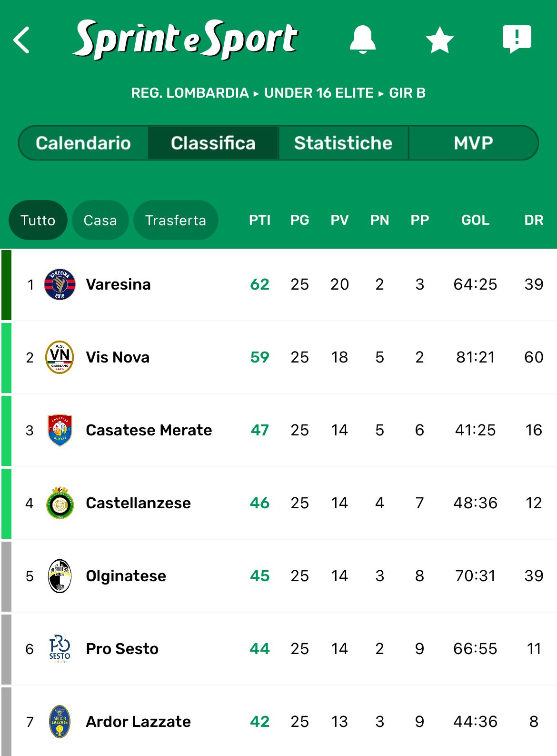Open Olginatese team name link
The width and height of the screenshot is (557, 756).
coord(126,576)
